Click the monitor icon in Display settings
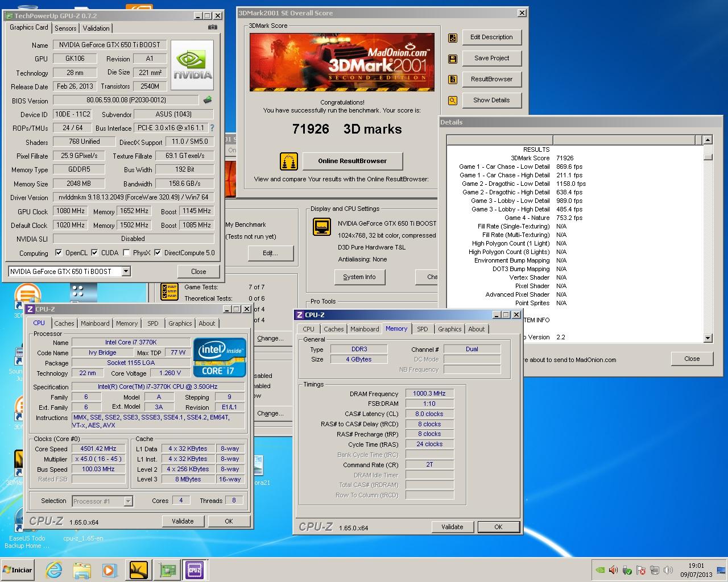Image resolution: width=728 pixels, height=582 pixels. tap(322, 227)
